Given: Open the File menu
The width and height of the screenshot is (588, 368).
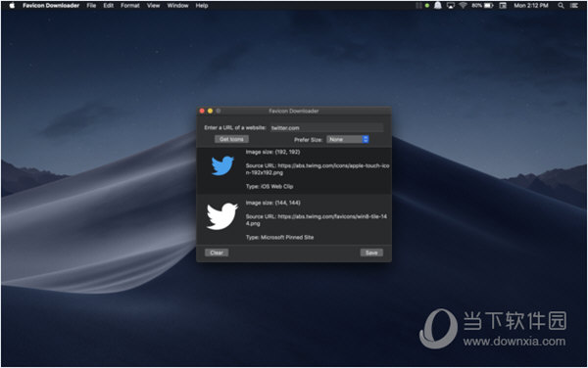Looking at the screenshot, I should (x=91, y=5).
